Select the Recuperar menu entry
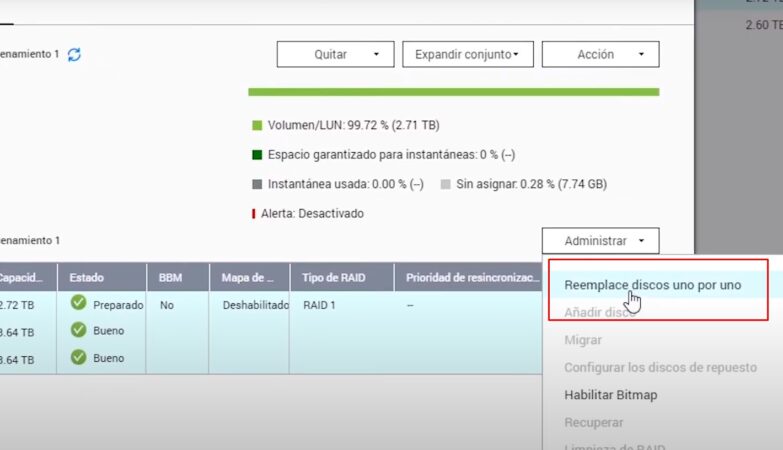The image size is (783, 450). (593, 423)
